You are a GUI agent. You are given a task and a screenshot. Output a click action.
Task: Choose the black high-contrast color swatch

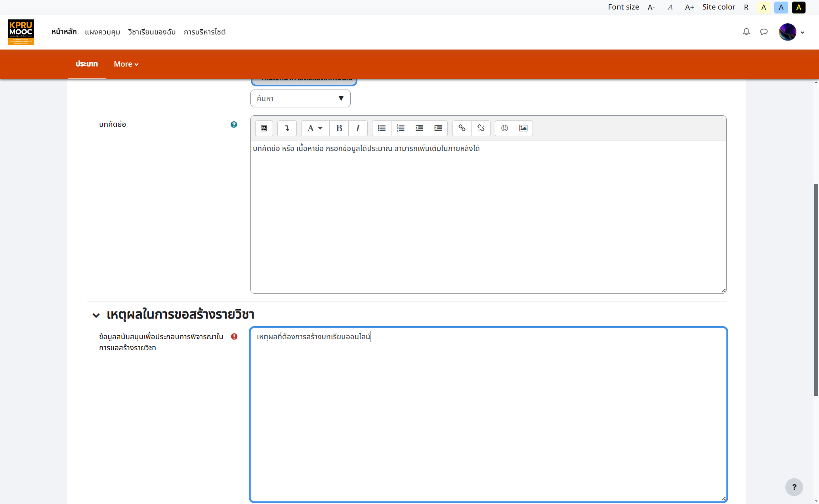(x=798, y=7)
